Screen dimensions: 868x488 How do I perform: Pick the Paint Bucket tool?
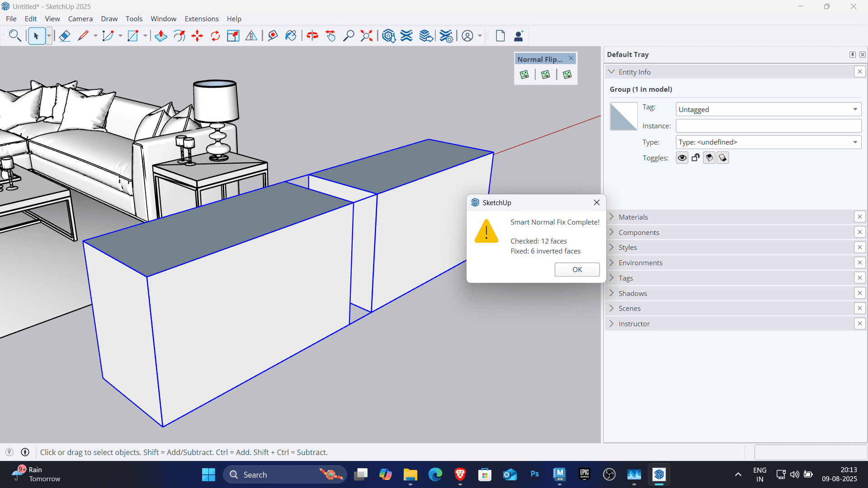click(x=291, y=36)
